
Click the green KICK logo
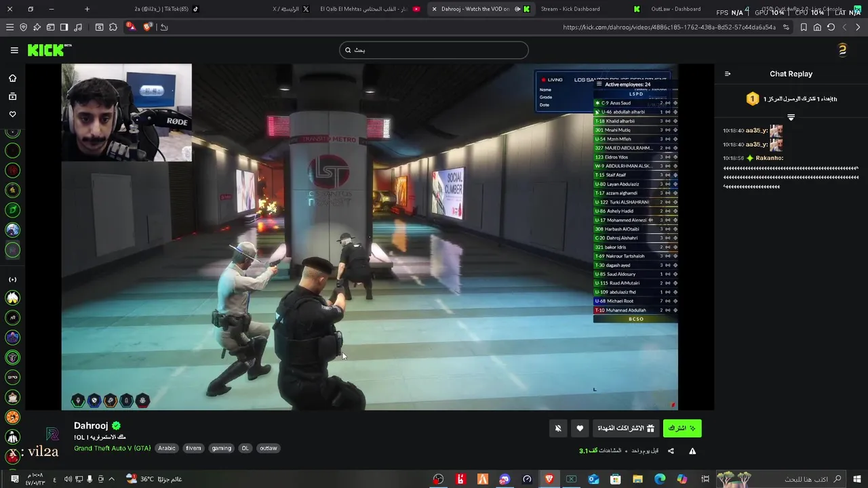coord(49,50)
